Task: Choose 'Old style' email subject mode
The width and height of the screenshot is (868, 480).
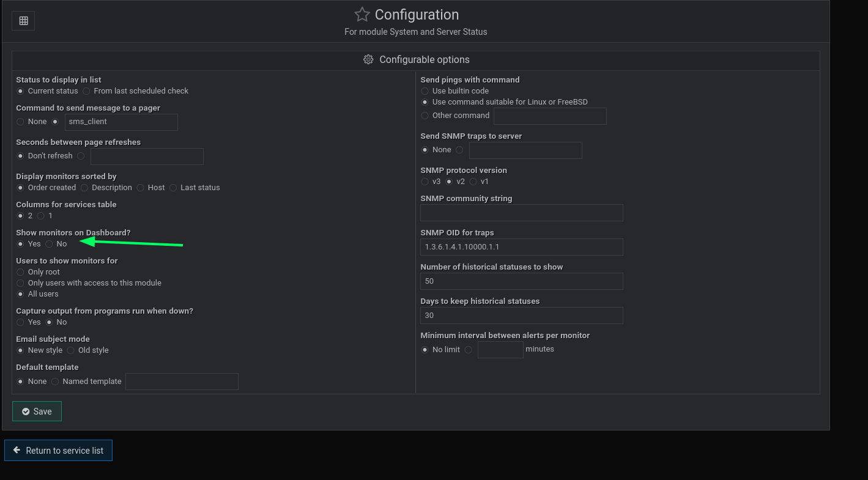Action: (70, 350)
